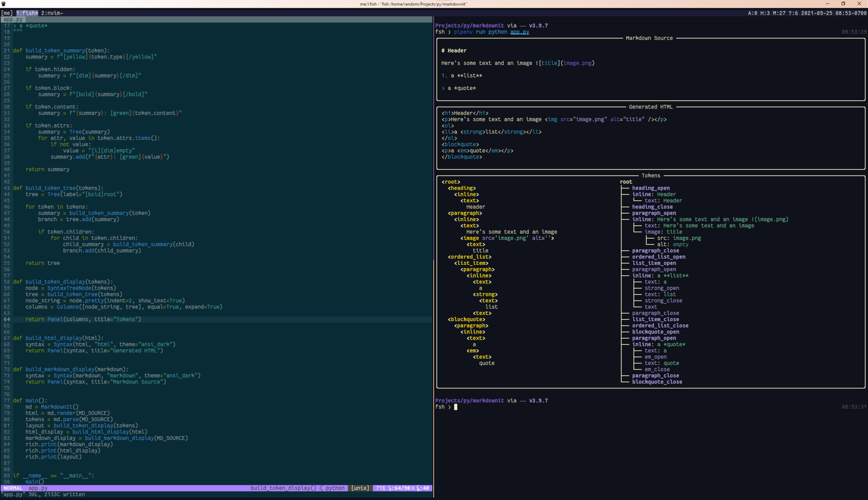Click the 'inline: a **list**' token row
This screenshot has height=500, width=868.
(660, 275)
